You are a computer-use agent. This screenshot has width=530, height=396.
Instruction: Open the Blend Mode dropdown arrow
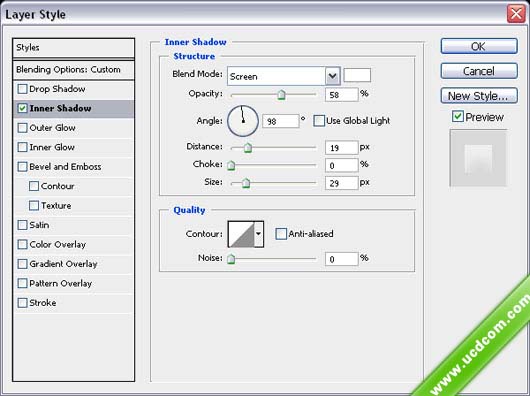(333, 76)
